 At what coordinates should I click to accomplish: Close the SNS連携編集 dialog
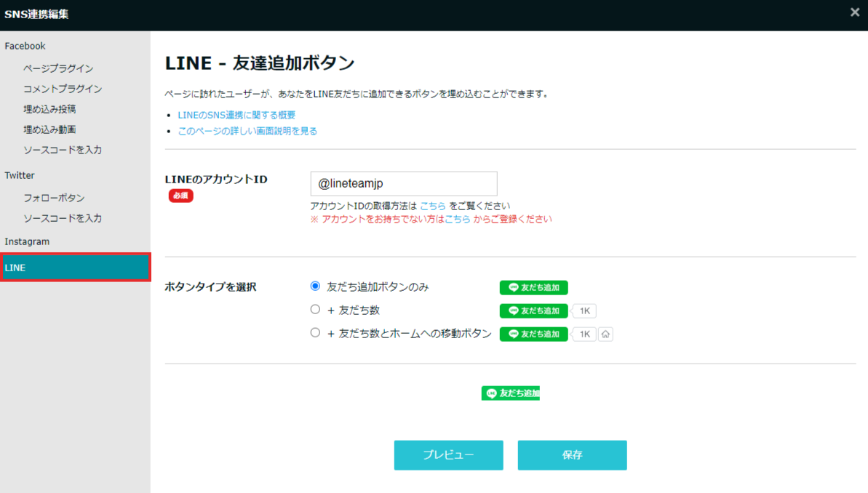pos(855,12)
